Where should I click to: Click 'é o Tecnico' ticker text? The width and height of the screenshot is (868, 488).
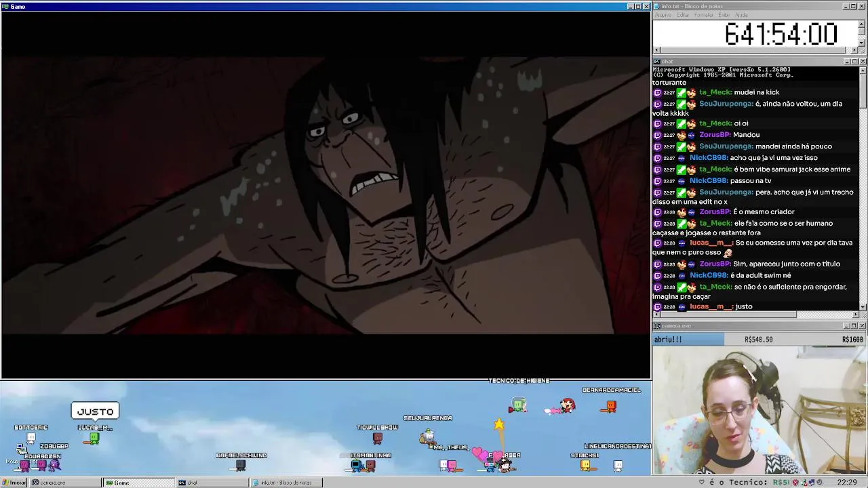point(740,483)
